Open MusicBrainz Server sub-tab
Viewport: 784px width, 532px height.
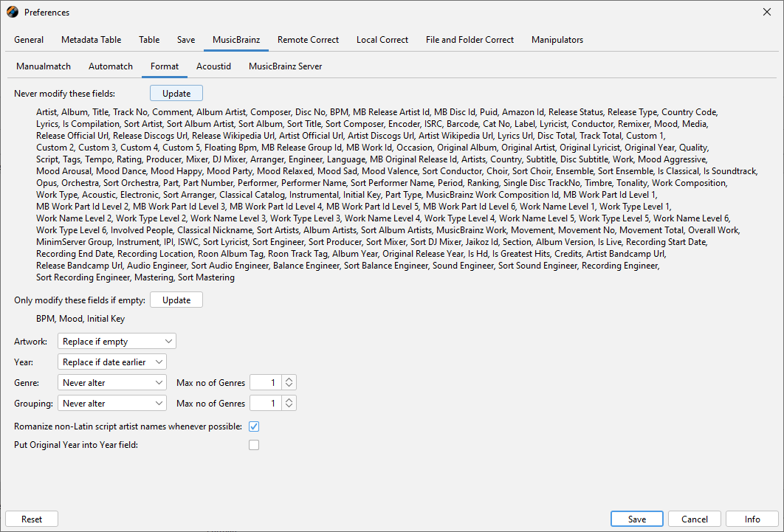(x=285, y=66)
